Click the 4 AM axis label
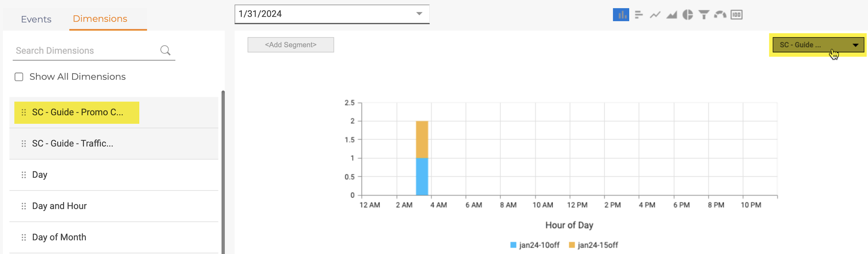 [x=439, y=205]
